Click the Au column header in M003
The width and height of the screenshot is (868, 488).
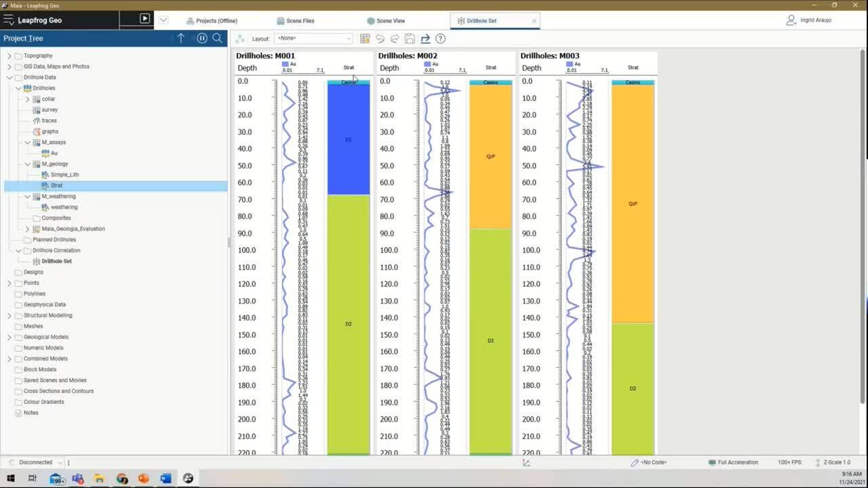click(577, 64)
